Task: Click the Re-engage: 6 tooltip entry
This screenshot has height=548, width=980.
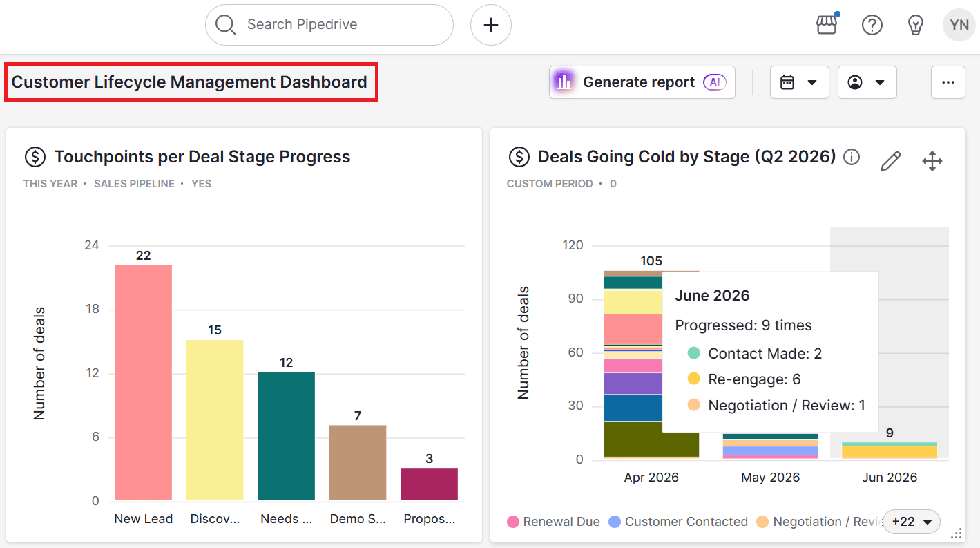Action: coord(744,379)
